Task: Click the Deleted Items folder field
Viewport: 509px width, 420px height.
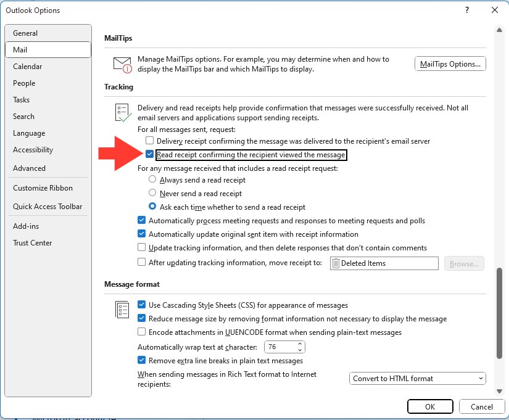Action: 384,263
